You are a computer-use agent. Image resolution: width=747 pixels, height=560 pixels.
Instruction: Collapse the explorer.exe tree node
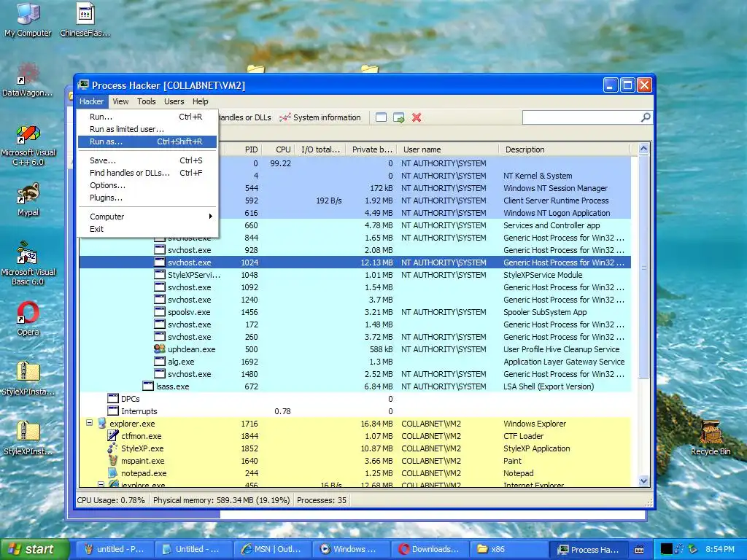pos(89,423)
